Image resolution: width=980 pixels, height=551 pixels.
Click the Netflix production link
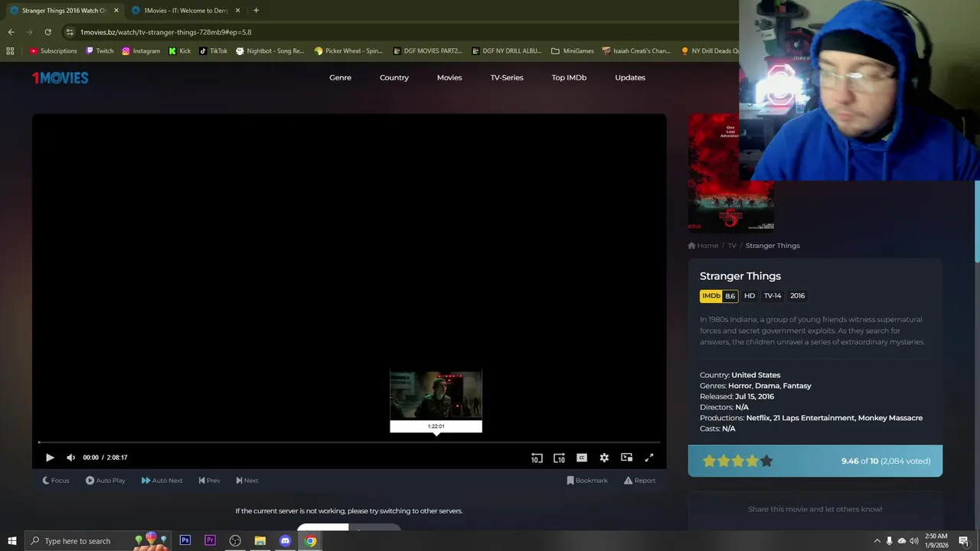757,418
